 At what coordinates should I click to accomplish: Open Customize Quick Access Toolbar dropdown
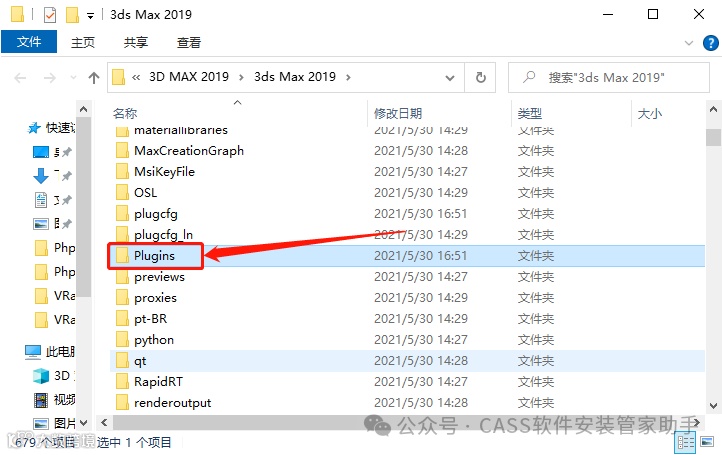[x=90, y=16]
